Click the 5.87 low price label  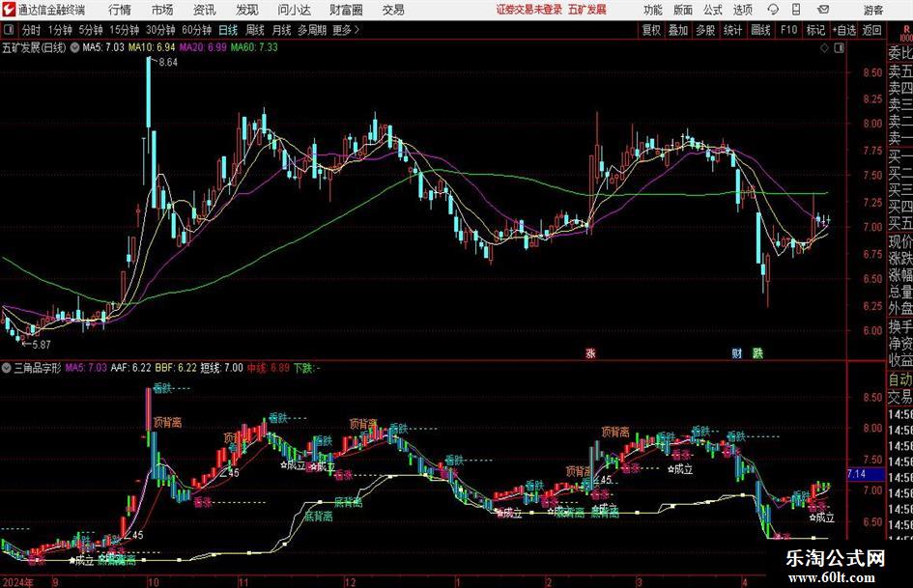(x=41, y=345)
